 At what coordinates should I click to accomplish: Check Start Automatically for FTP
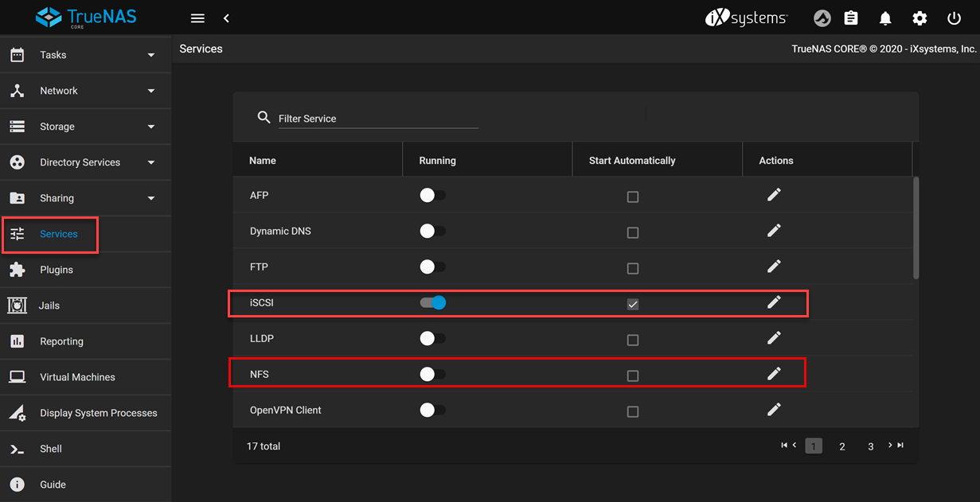[x=633, y=268]
